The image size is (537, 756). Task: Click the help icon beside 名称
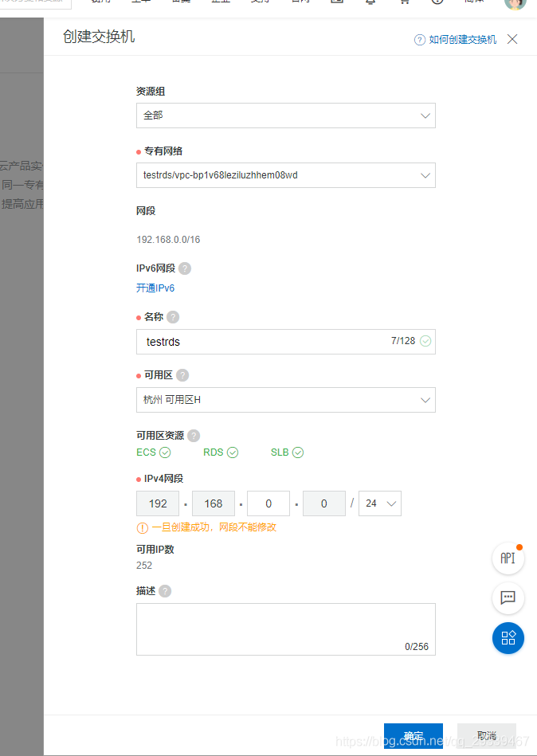pyautogui.click(x=173, y=317)
